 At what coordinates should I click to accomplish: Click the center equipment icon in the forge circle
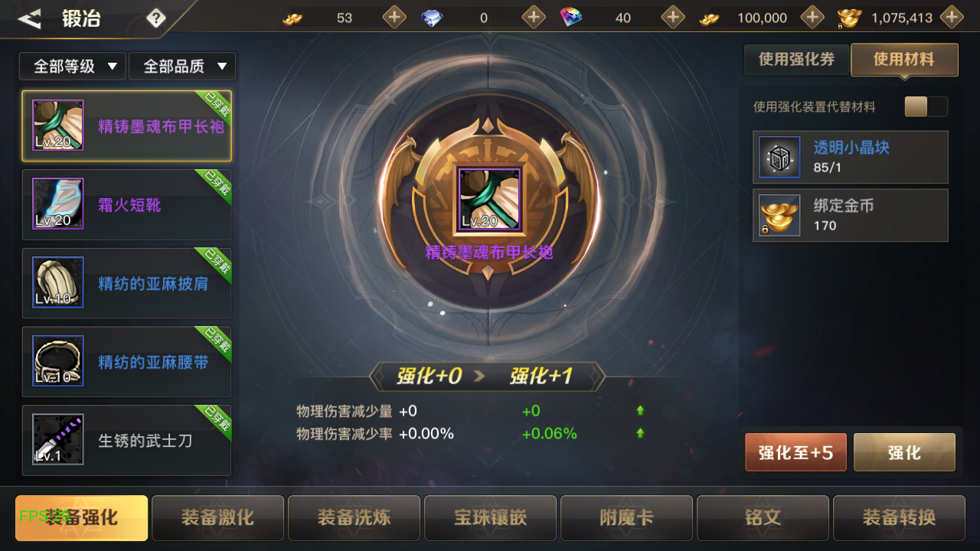489,199
